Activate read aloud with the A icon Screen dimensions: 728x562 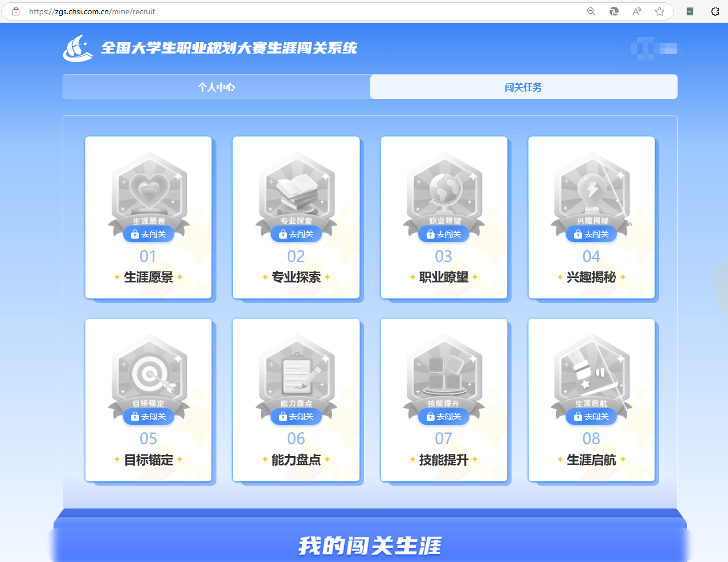pos(636,11)
